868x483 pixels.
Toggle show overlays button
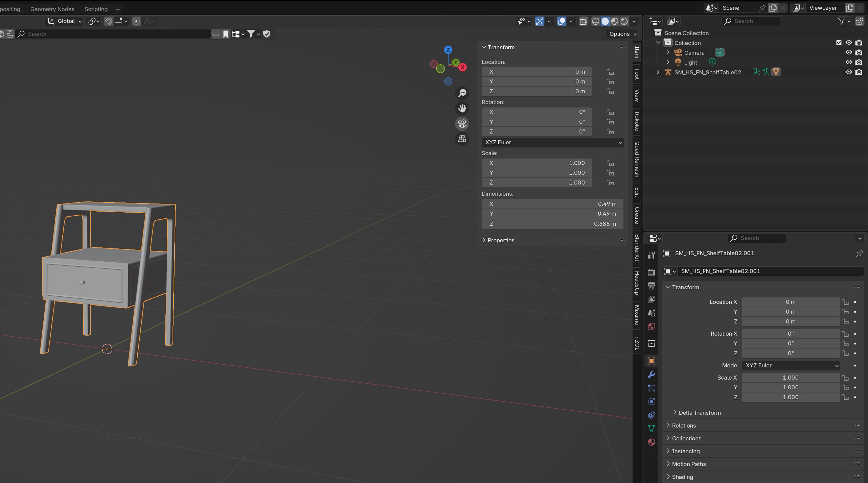(562, 21)
